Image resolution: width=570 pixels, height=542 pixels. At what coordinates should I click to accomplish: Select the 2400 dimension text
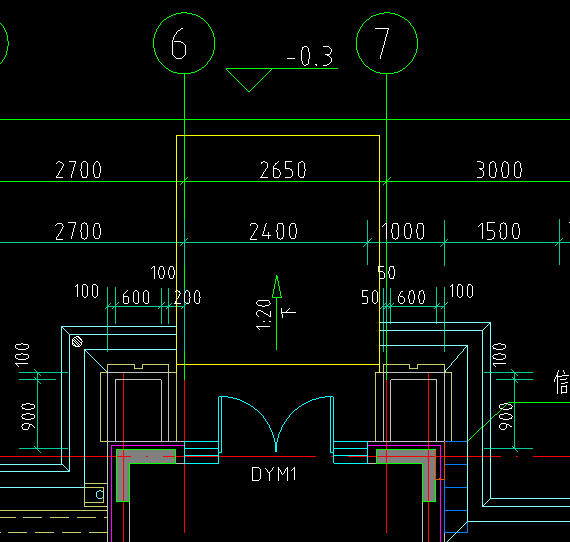click(x=273, y=232)
